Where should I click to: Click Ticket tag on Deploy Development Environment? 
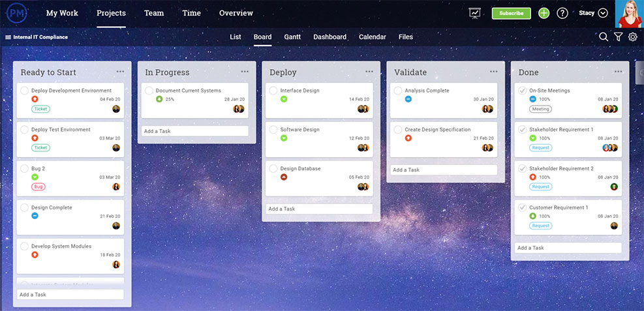(x=40, y=109)
